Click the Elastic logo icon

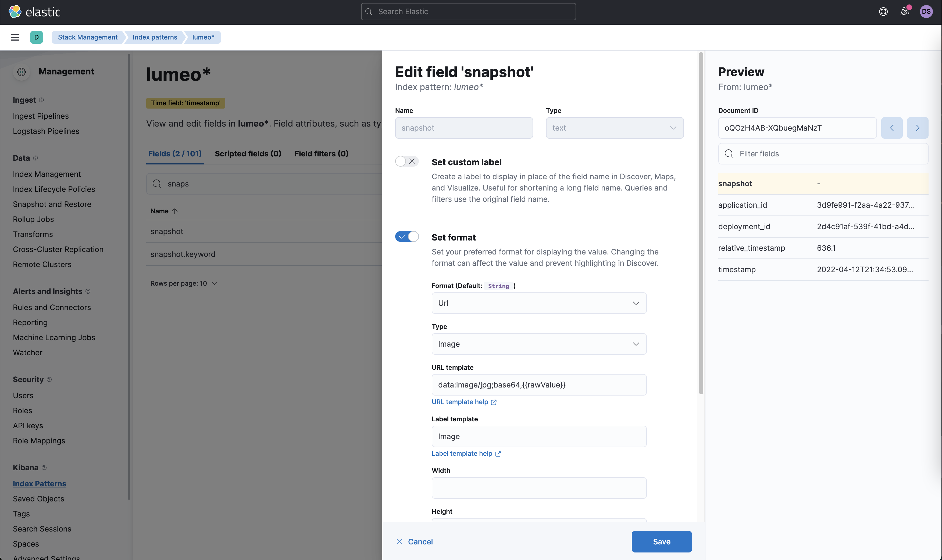15,12
